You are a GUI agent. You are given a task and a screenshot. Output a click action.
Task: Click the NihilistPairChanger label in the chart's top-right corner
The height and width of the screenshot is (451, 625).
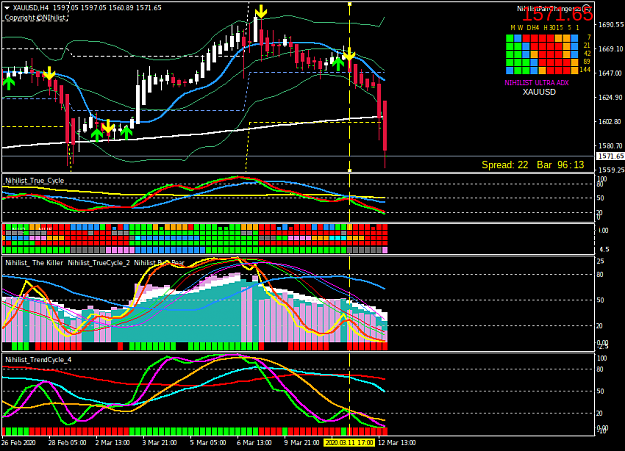click(549, 8)
